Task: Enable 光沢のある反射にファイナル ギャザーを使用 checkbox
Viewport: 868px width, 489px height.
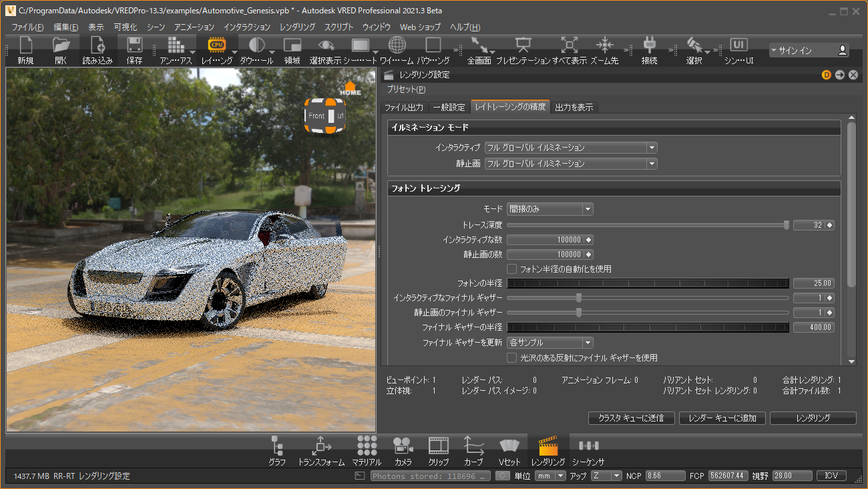Action: [512, 358]
